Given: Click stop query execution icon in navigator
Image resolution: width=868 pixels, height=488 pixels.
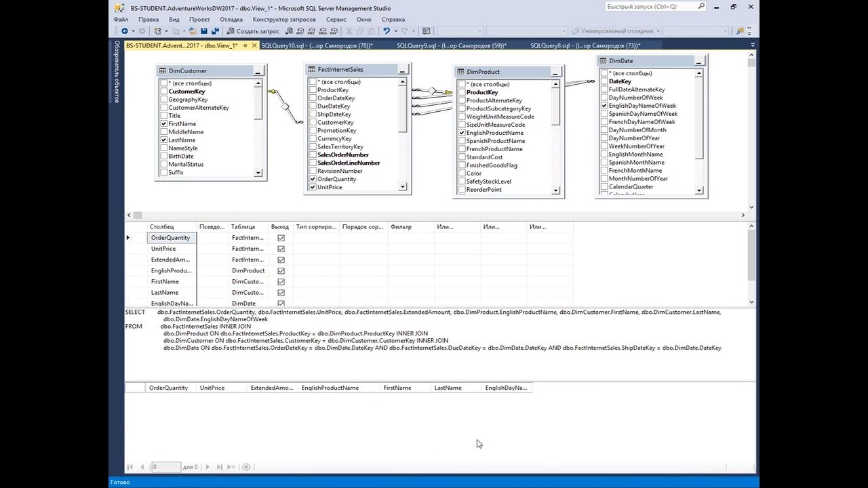Looking at the screenshot, I should click(246, 467).
